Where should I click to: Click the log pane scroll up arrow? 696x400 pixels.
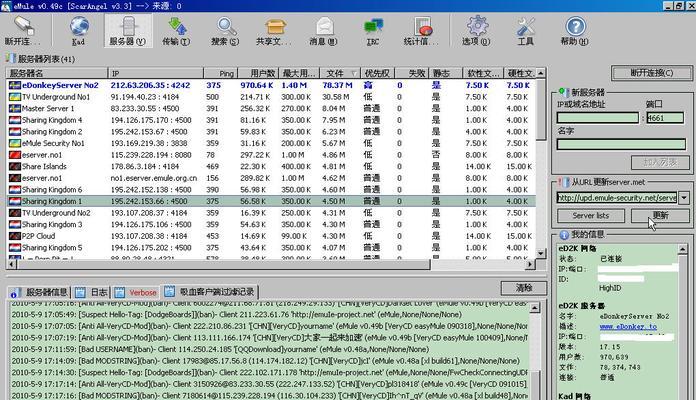(535, 307)
